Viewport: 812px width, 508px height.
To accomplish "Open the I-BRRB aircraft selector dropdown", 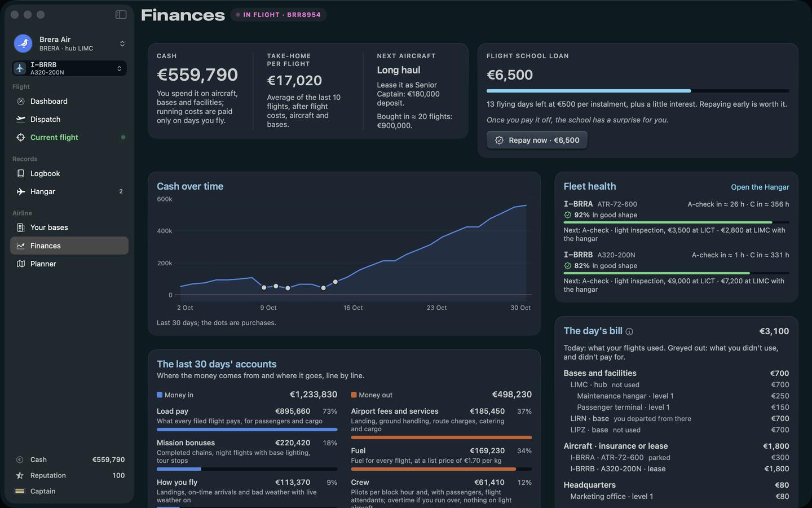I will (69, 68).
